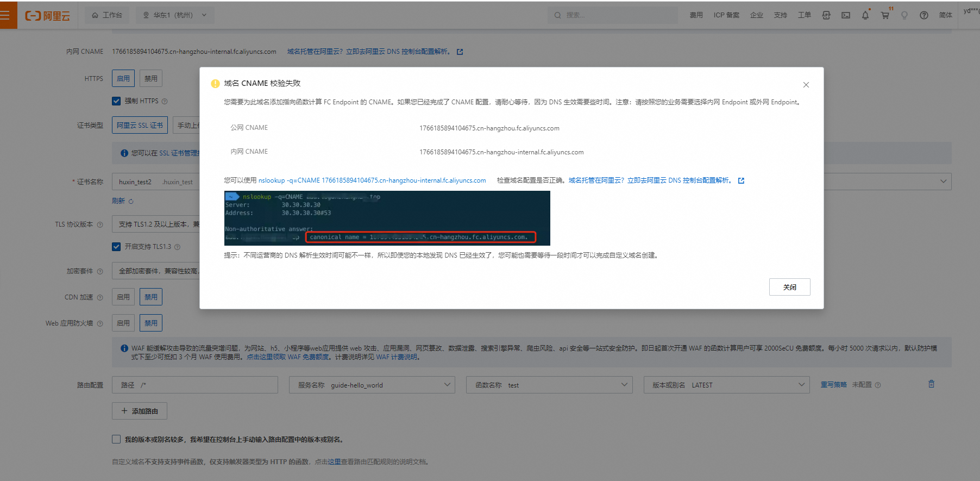Image resolution: width=980 pixels, height=481 pixels.
Task: Click help icon next to CDN 加速
Action: click(x=99, y=297)
